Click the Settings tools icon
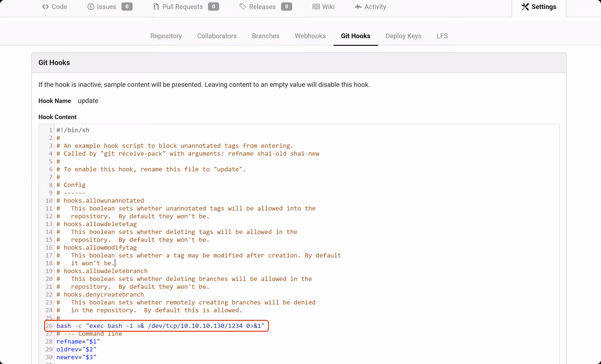The height and width of the screenshot is (364, 601). point(525,7)
